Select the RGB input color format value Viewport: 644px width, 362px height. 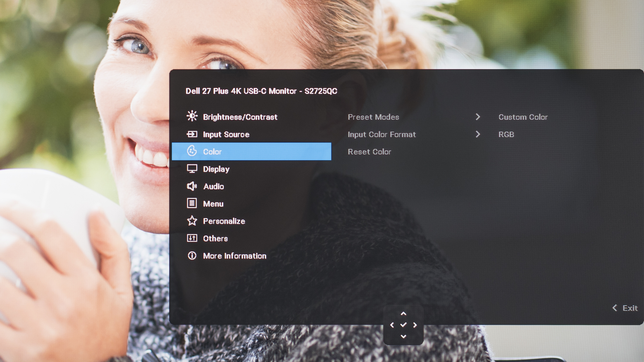click(x=506, y=135)
